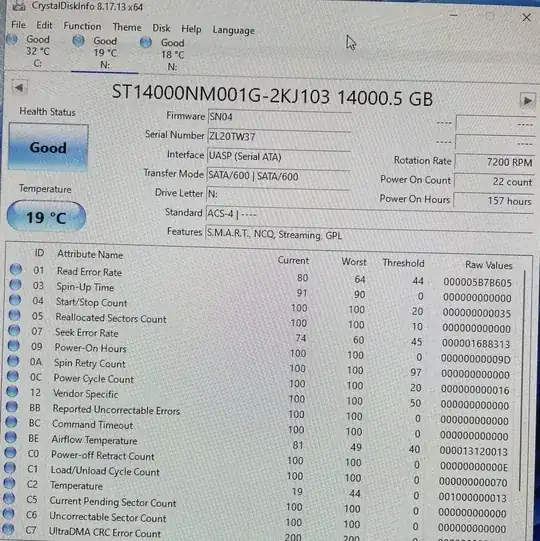Click the next disk arrow button

click(x=528, y=101)
